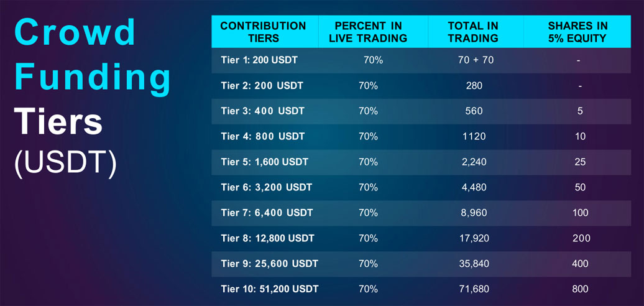
Task: Select the Tier 2: 200 USDT label
Action: click(262, 86)
